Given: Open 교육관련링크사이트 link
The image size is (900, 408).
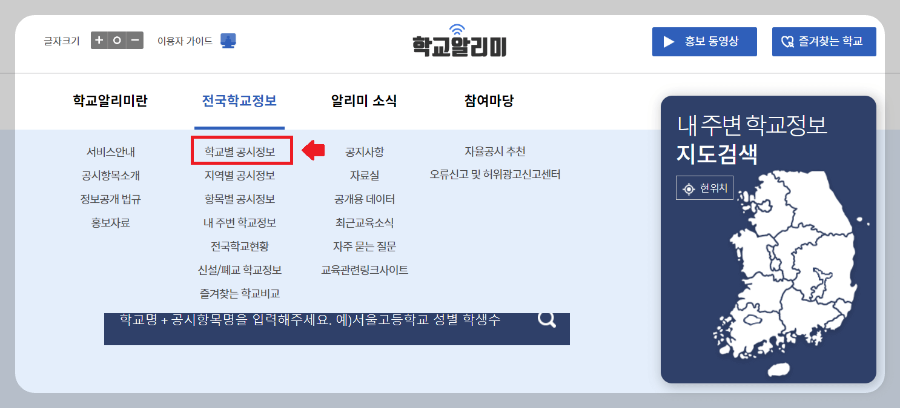Looking at the screenshot, I should click(x=364, y=270).
